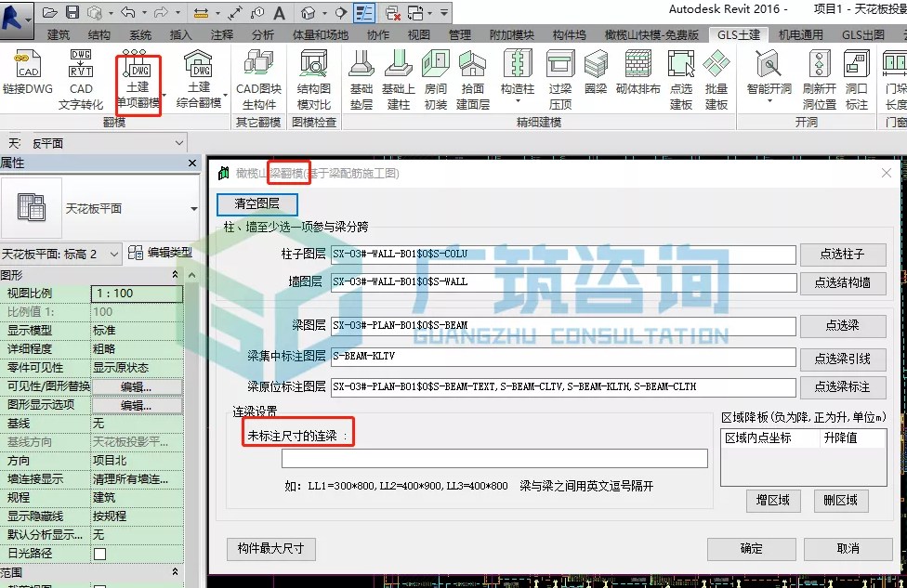This screenshot has height=588, width=907.
Task: Click the Save icon in quick access toolbar
Action: point(72,12)
